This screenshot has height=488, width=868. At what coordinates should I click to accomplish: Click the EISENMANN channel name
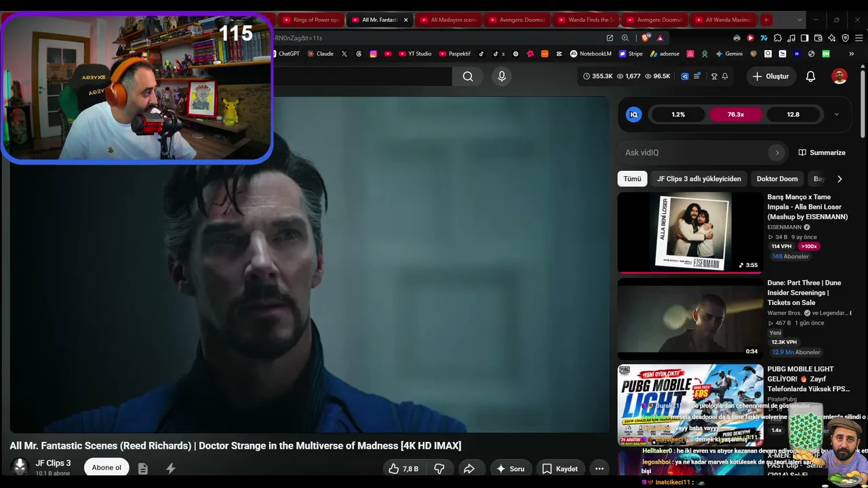(785, 227)
